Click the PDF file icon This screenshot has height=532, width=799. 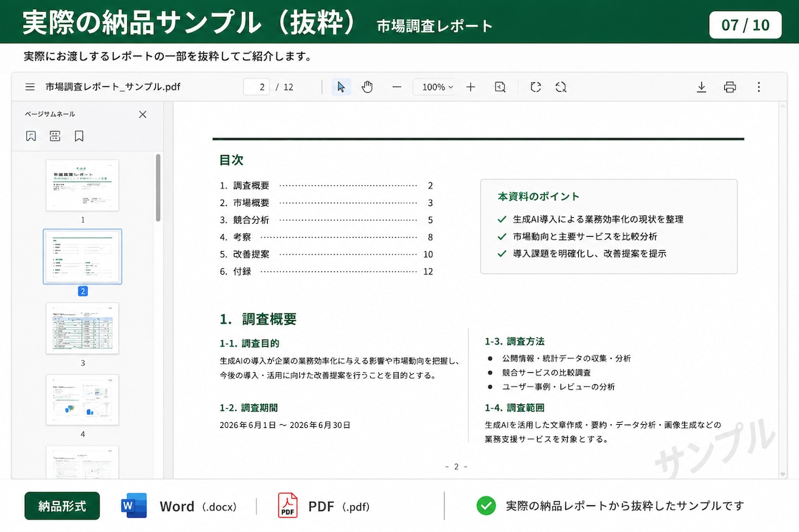[288, 506]
